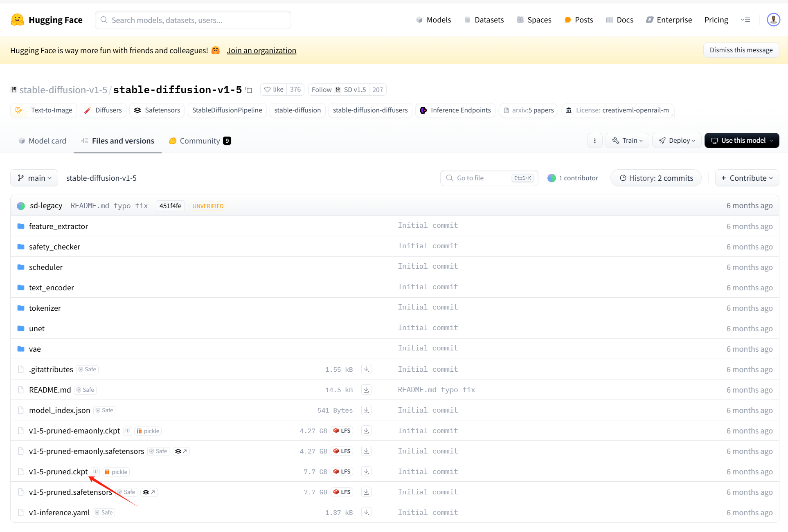Image resolution: width=788 pixels, height=532 pixels.
Task: Open the tokenizer folder
Action: point(45,308)
